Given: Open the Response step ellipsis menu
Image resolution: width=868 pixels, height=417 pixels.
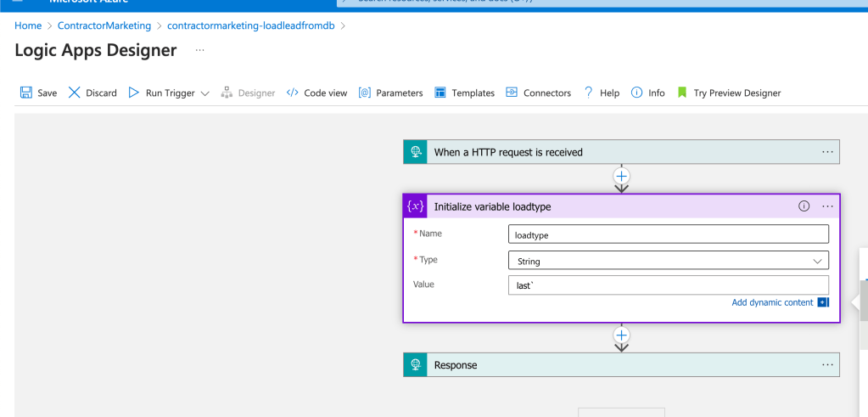Looking at the screenshot, I should click(827, 365).
